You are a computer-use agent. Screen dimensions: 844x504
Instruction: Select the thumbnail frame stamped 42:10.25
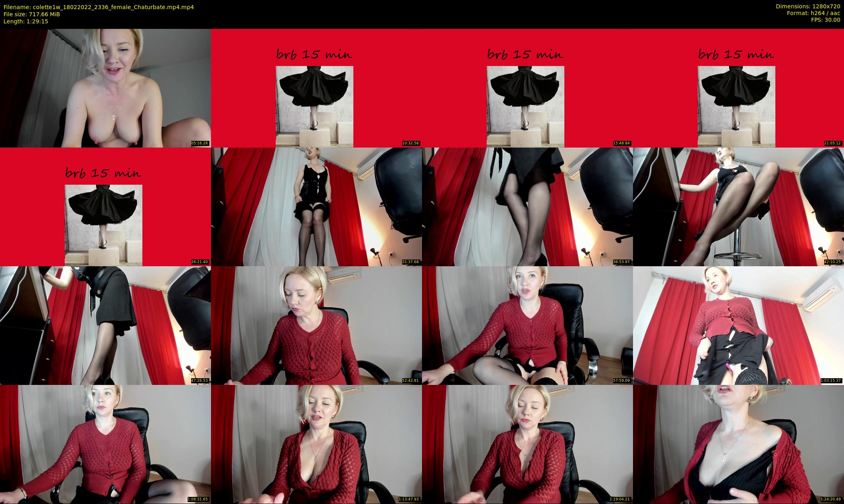click(738, 207)
